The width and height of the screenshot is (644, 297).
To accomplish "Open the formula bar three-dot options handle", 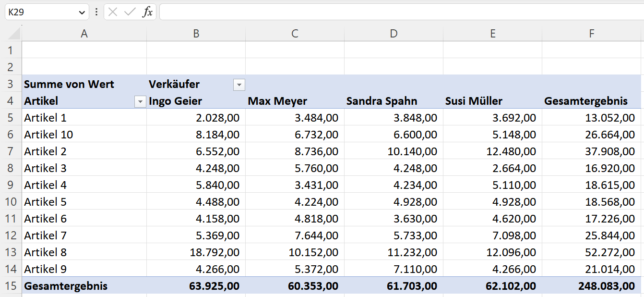I will coord(96,12).
